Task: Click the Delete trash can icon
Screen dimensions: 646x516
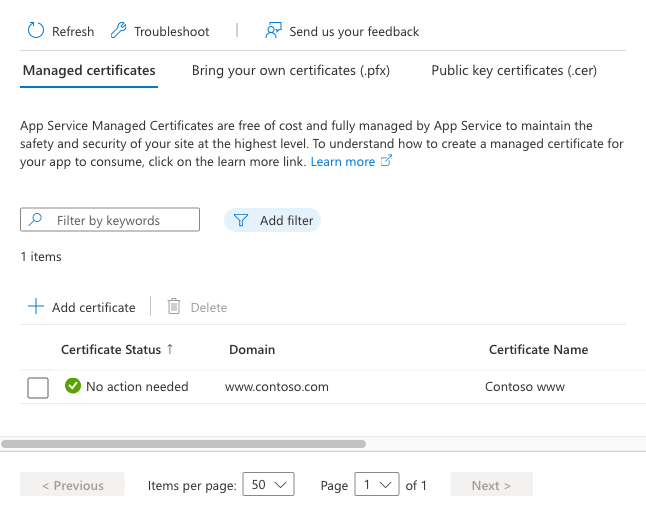Action: (x=174, y=307)
